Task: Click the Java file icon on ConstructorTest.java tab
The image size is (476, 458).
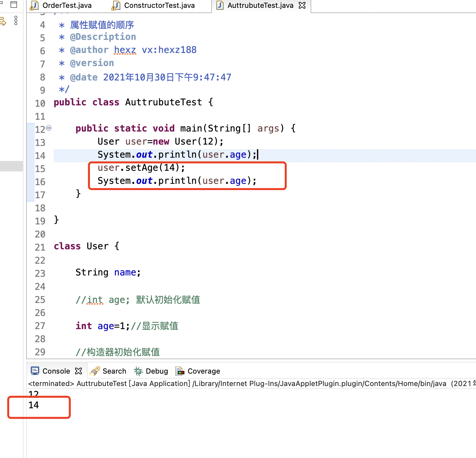Action: coord(116,6)
